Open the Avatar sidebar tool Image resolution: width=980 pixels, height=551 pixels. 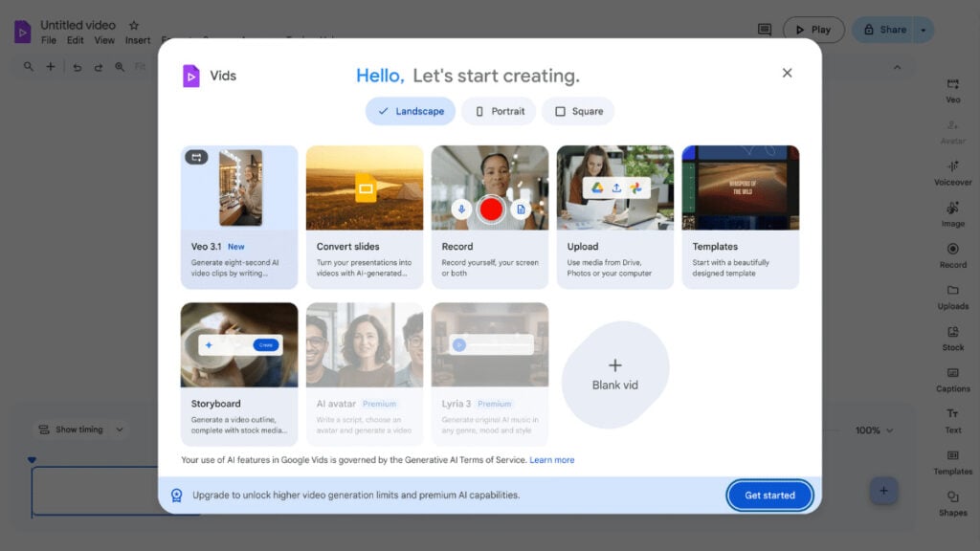[952, 132]
